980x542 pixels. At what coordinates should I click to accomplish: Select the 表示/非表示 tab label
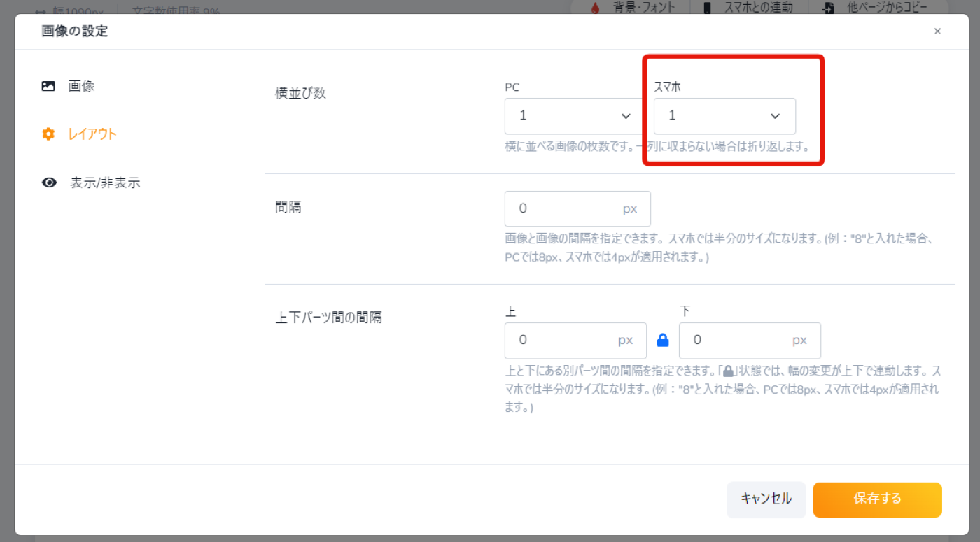click(105, 183)
